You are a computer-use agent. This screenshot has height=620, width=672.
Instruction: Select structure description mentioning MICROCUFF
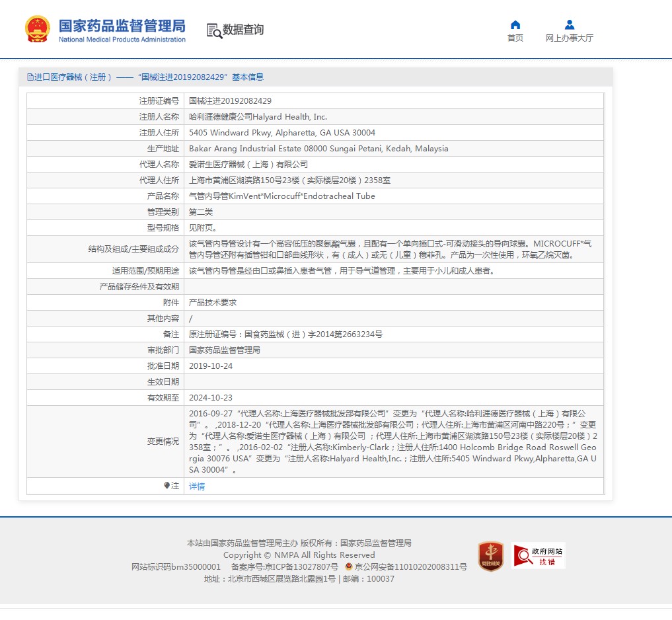(x=391, y=249)
